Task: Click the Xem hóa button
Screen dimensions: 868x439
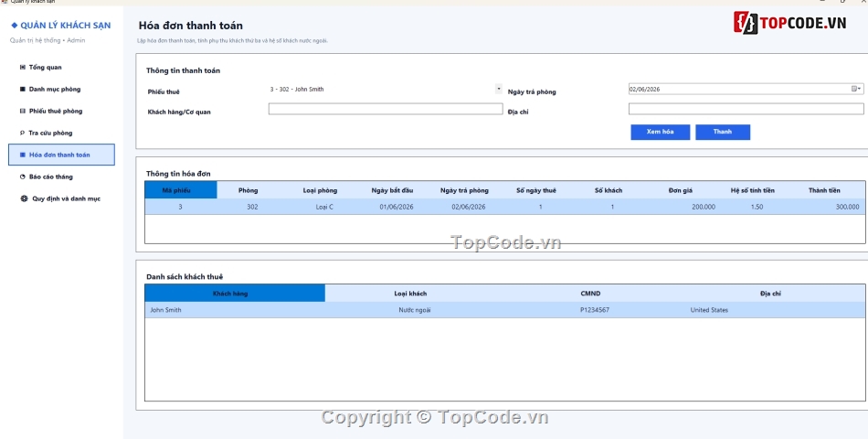Action: [660, 132]
